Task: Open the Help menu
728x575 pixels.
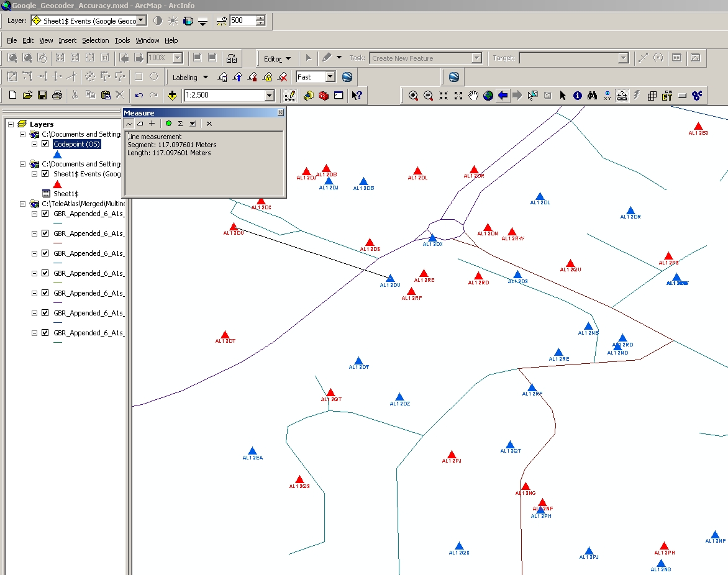Action: pyautogui.click(x=171, y=40)
